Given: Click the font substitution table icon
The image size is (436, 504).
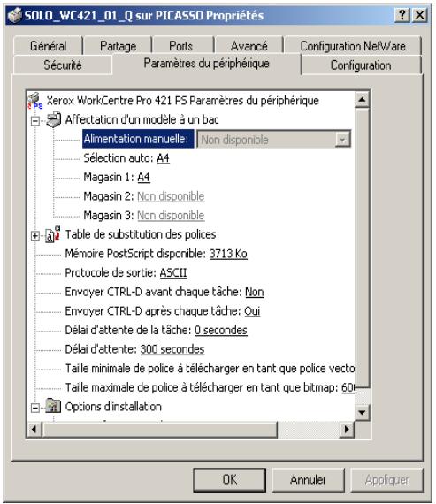Looking at the screenshot, I should [52, 234].
